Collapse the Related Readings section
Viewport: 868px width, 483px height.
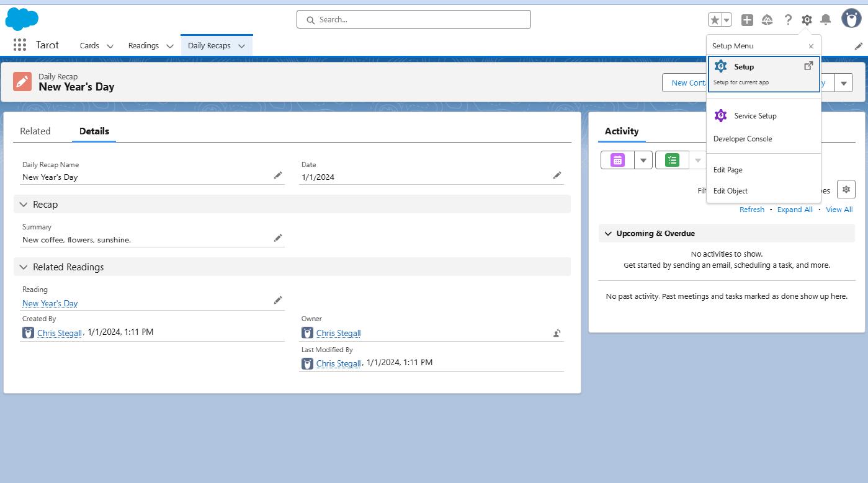tap(23, 267)
